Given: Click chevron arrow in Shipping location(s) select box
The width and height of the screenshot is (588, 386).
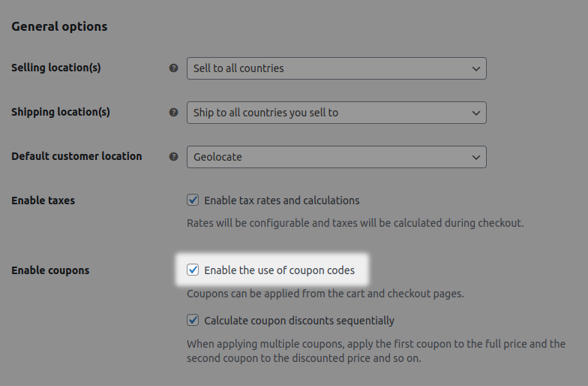Looking at the screenshot, I should tap(475, 113).
